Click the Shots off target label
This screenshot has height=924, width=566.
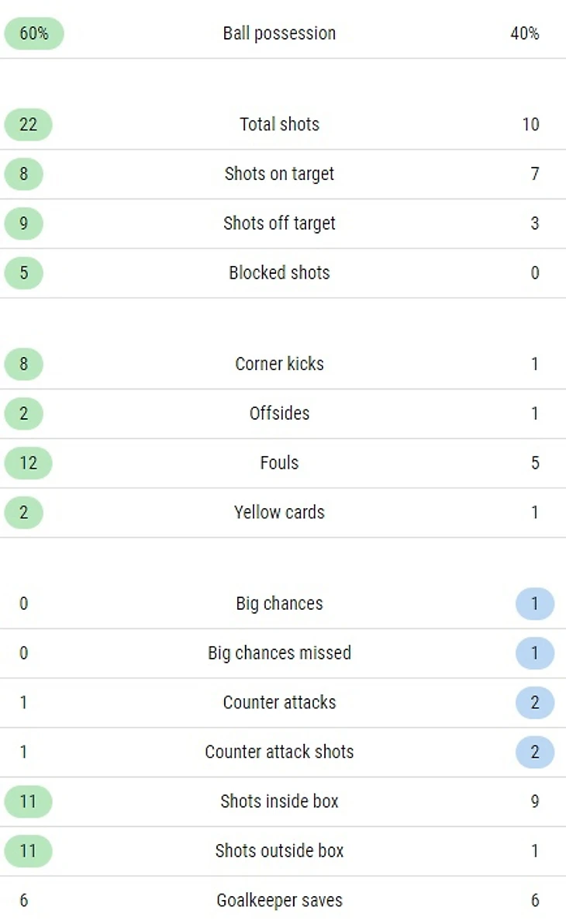click(279, 223)
